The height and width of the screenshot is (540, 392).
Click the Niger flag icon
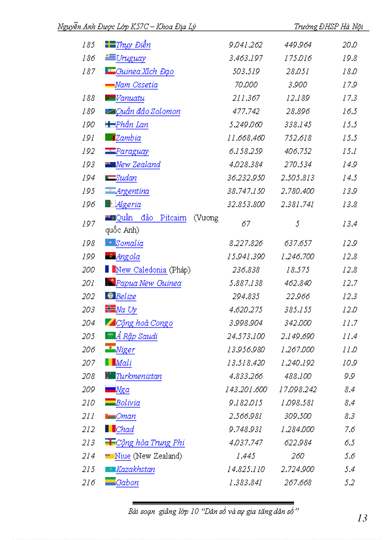point(110,349)
